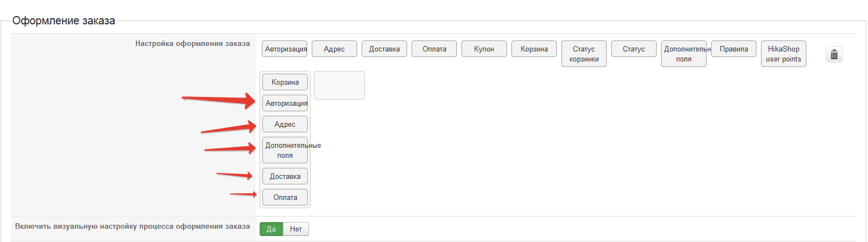This screenshot has height=242, width=868.
Task: Select 'Корзина' in the vertical step column
Action: click(x=285, y=82)
